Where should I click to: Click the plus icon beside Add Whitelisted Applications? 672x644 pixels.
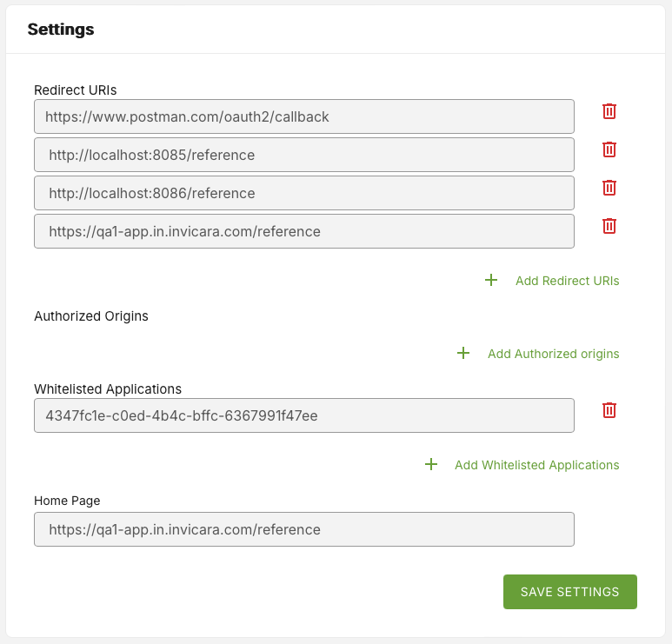pos(430,465)
